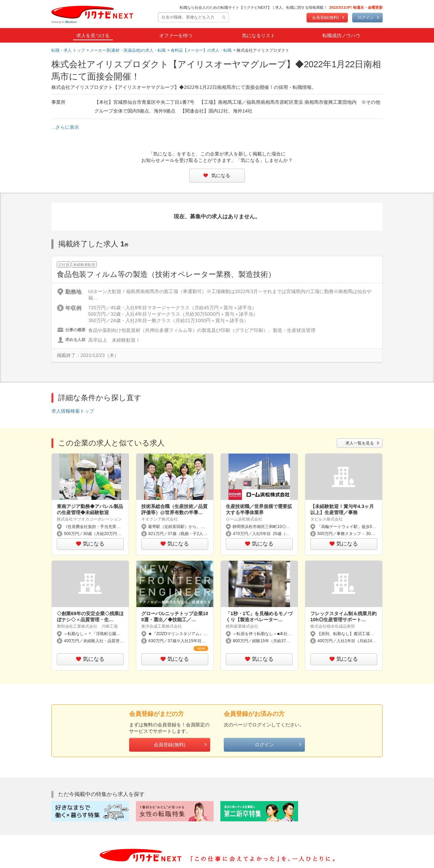434x868 pixels.
Task: Open the 求人を見つける tab
Action: (93, 35)
